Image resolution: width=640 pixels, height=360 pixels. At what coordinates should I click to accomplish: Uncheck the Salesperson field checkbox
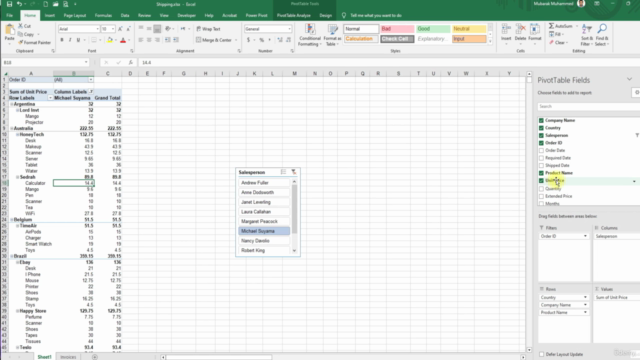tap(541, 136)
